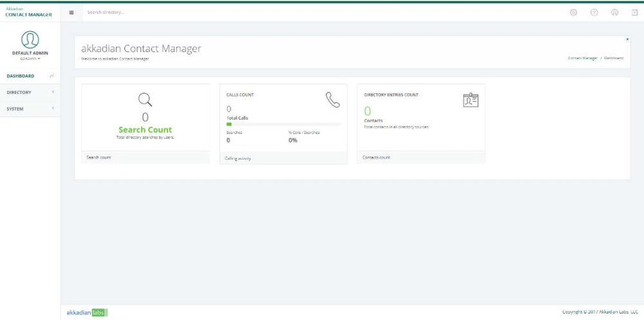Viewport: 644px width, 320px height.
Task: Click the CALLS COUNT heading
Action: [x=240, y=95]
